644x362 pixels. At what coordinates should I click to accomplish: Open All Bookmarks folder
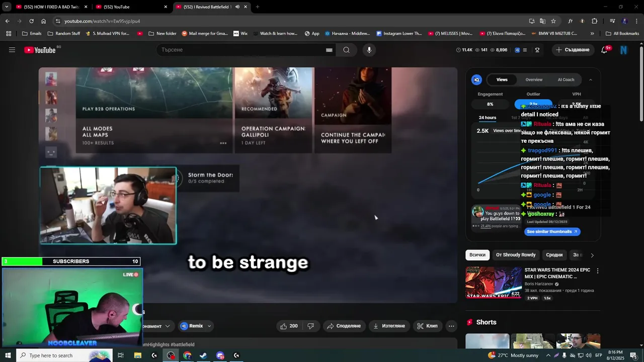[622, 34]
